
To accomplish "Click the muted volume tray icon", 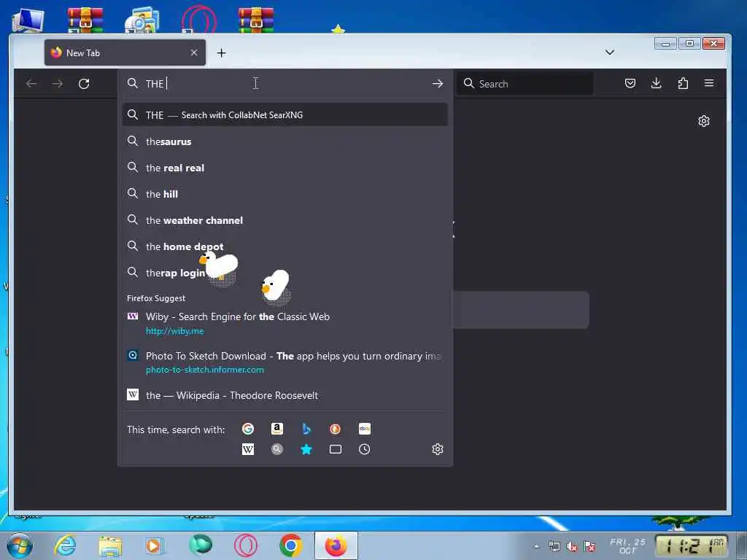I will pos(572,547).
